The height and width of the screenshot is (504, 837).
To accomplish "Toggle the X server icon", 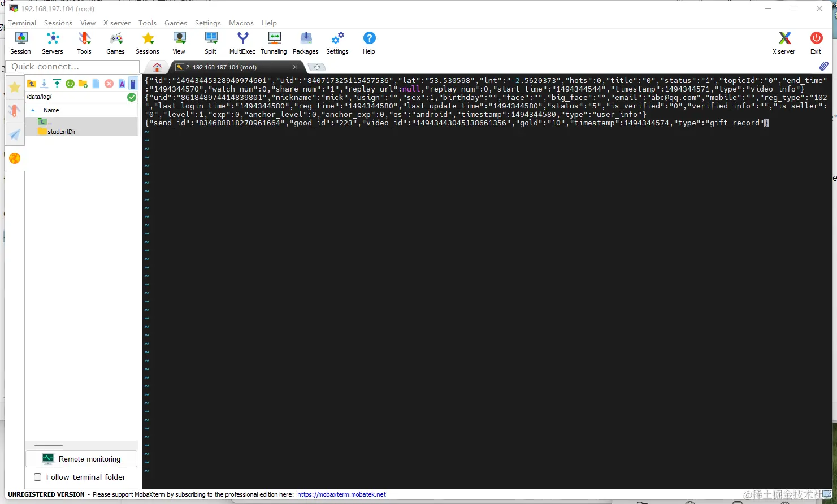I will [x=784, y=43].
